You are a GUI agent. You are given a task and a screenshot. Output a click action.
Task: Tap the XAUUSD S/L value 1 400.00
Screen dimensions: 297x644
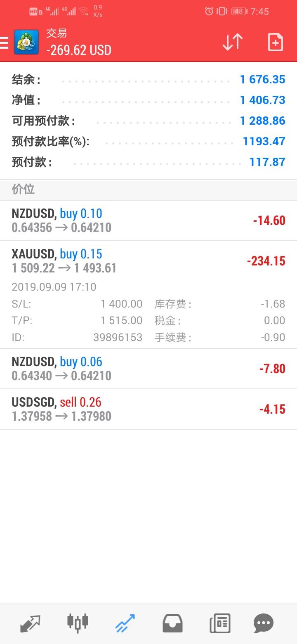[x=121, y=304]
